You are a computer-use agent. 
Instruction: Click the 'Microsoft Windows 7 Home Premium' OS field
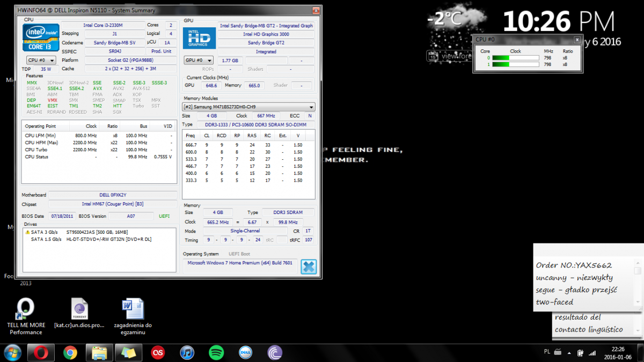click(x=240, y=263)
